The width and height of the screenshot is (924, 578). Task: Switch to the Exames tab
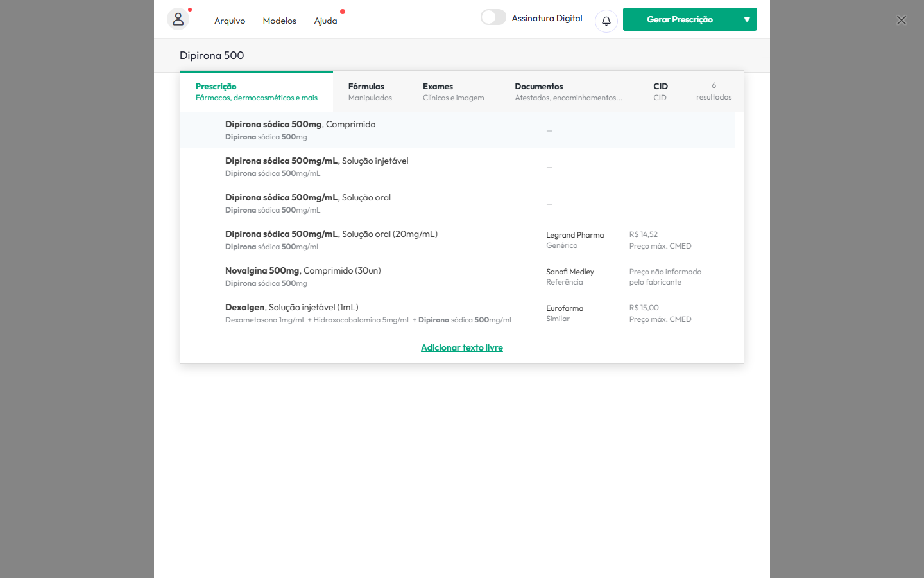tap(454, 92)
